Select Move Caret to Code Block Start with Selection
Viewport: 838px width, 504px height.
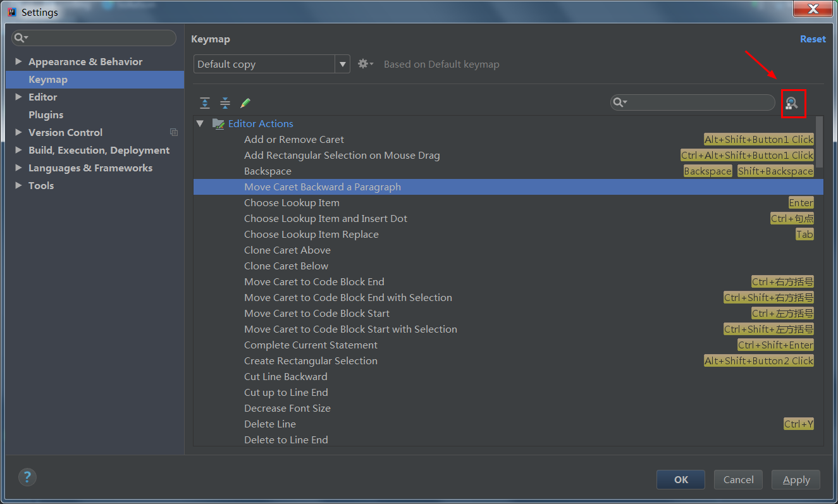pos(350,329)
